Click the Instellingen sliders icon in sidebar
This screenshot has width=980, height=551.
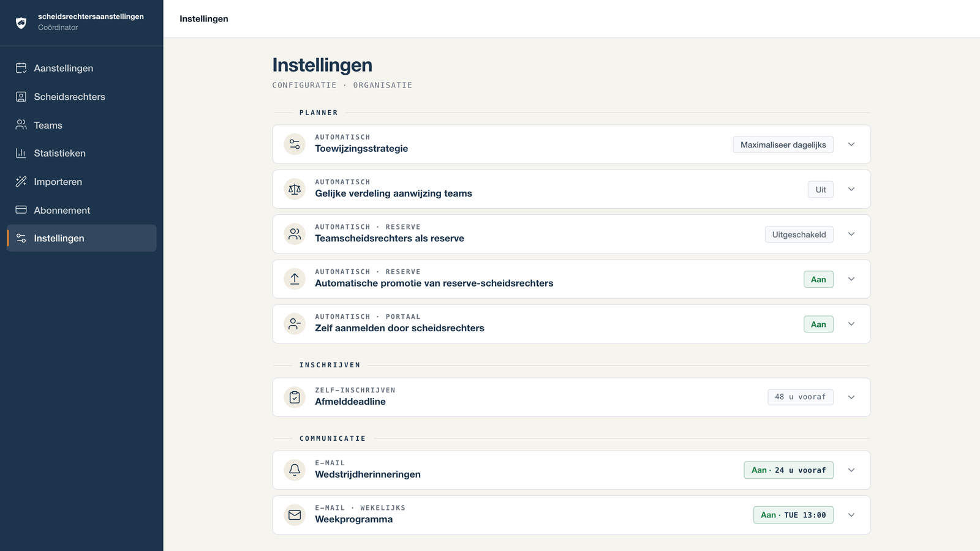click(21, 238)
